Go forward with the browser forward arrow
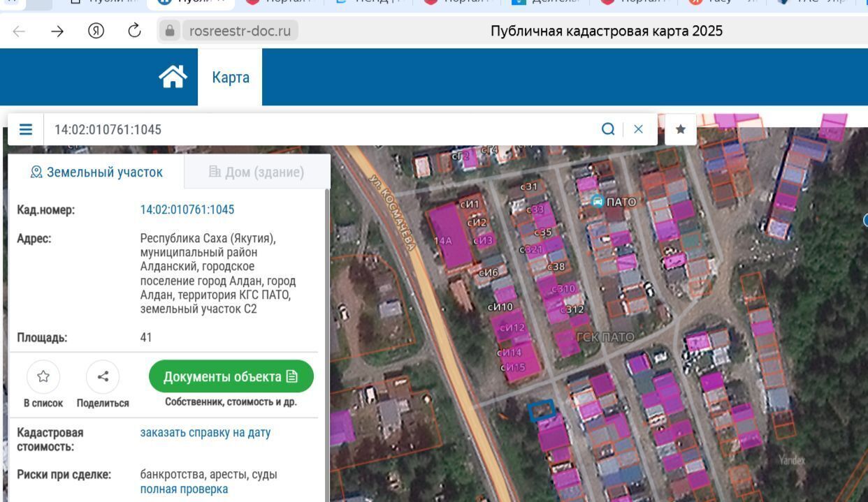This screenshot has height=502, width=868. click(x=57, y=31)
